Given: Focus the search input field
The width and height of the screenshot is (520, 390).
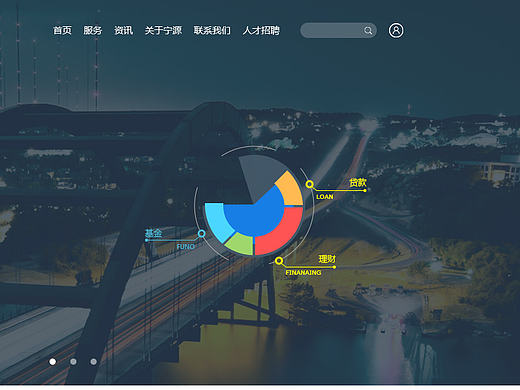Looking at the screenshot, I should pos(338,30).
